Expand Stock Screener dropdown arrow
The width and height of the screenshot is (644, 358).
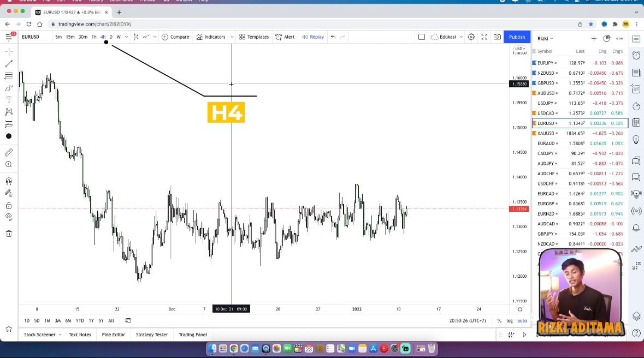click(x=60, y=335)
